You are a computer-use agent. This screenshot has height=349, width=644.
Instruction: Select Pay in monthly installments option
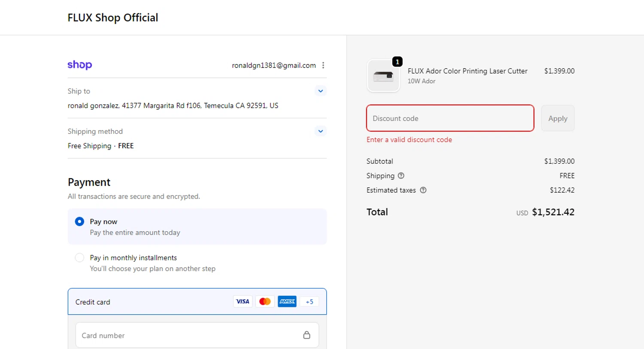tap(79, 258)
